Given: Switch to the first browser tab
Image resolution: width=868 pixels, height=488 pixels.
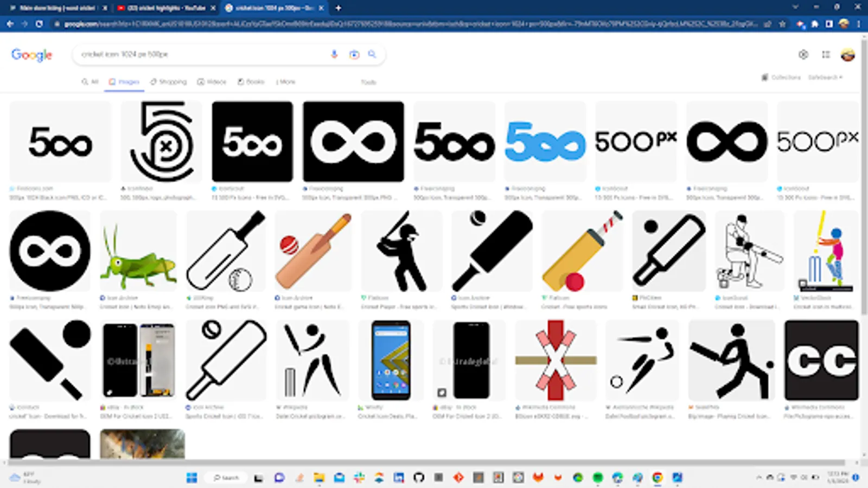Looking at the screenshot, I should (x=57, y=8).
